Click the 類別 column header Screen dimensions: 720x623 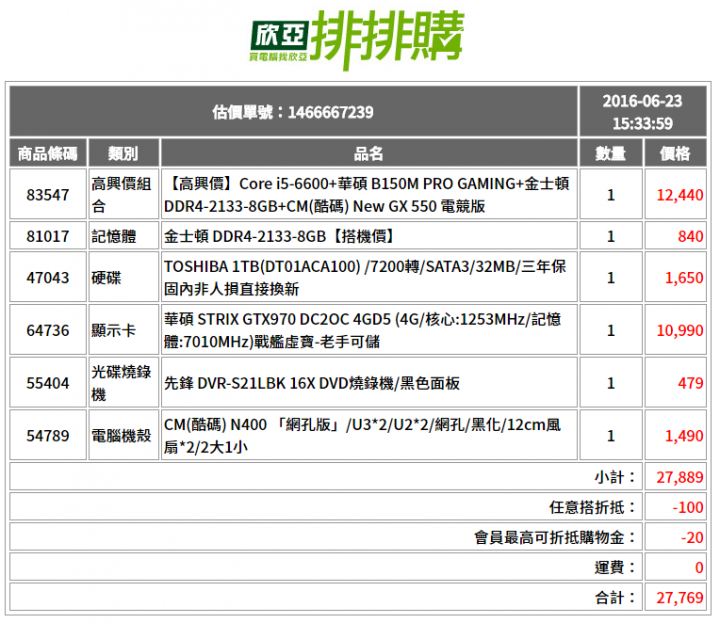click(123, 153)
